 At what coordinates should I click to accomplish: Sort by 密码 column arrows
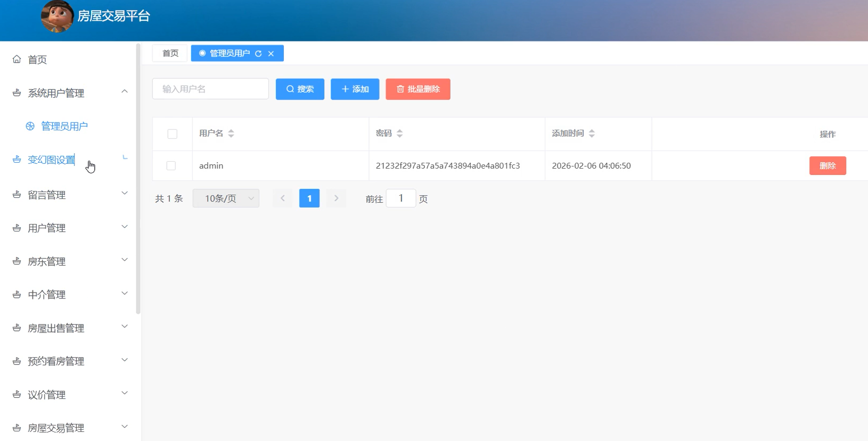coord(400,134)
